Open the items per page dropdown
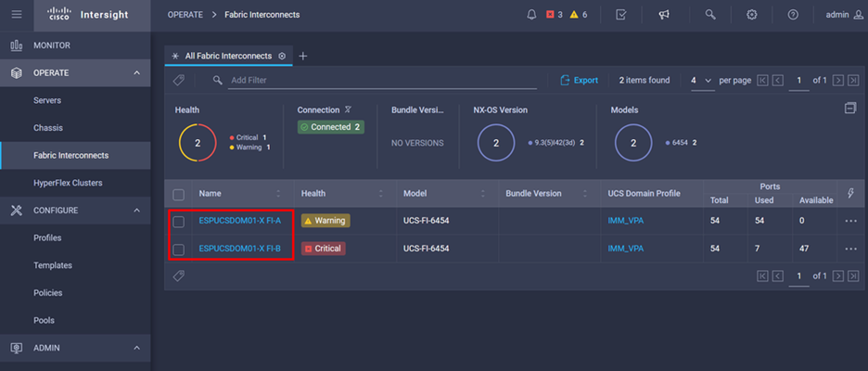Image resolution: width=868 pixels, height=371 pixels. (702, 81)
